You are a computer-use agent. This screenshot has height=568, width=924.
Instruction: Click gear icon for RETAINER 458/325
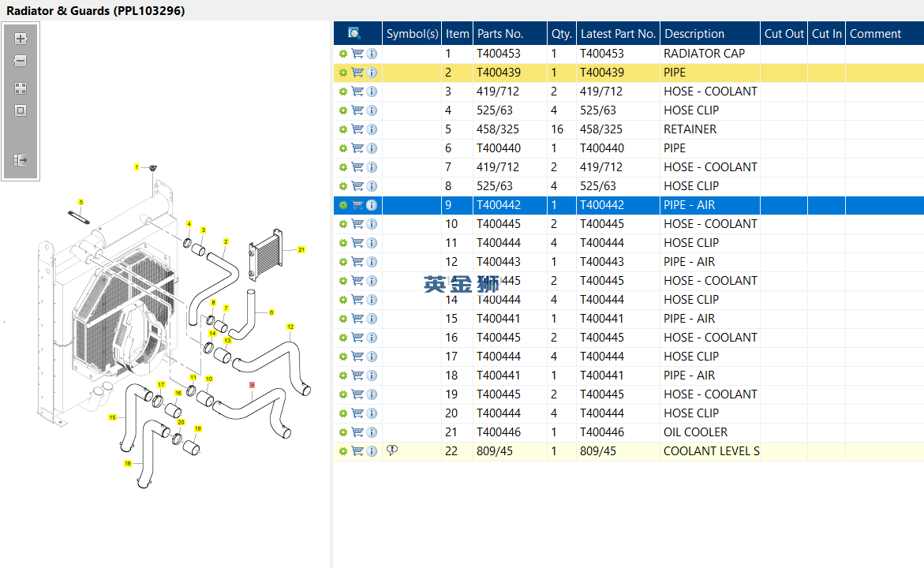pyautogui.click(x=343, y=129)
